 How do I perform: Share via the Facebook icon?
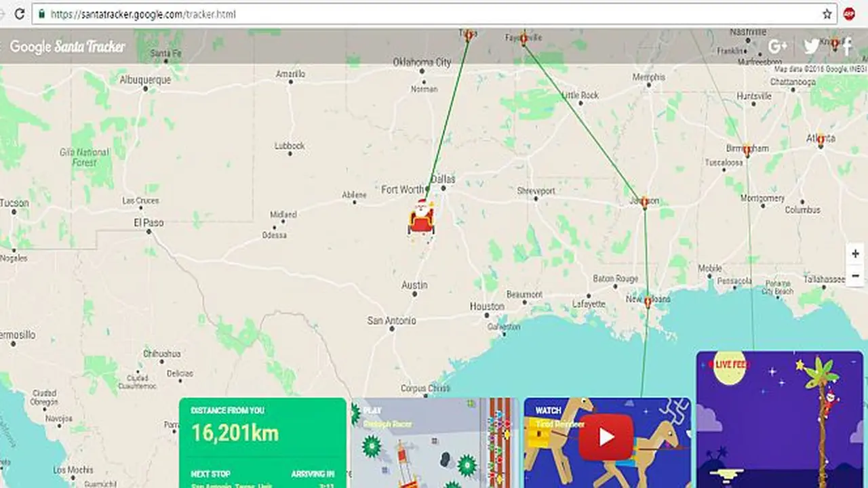(847, 46)
